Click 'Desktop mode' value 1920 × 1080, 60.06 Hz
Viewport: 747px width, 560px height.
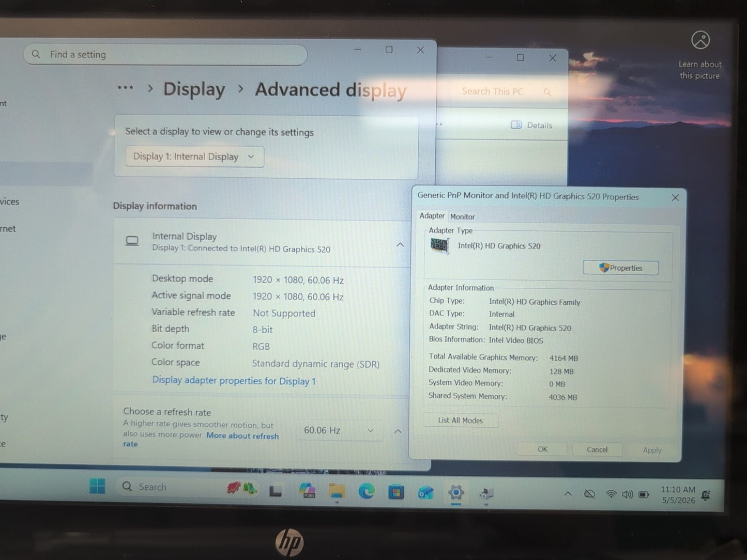tap(298, 280)
